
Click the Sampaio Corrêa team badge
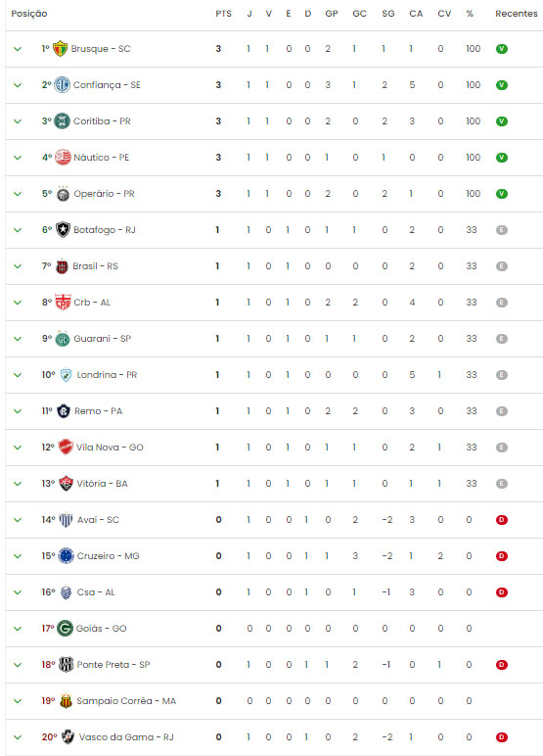coord(66,701)
